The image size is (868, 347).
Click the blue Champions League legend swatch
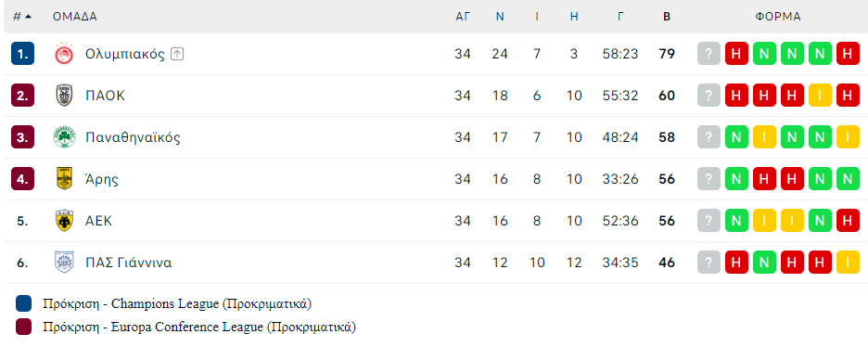[24, 303]
